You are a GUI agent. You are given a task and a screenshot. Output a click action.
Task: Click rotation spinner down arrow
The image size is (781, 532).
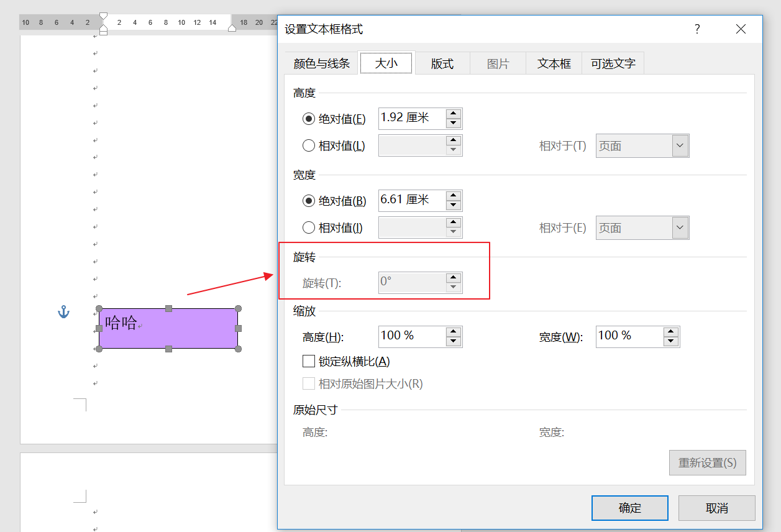coord(454,287)
